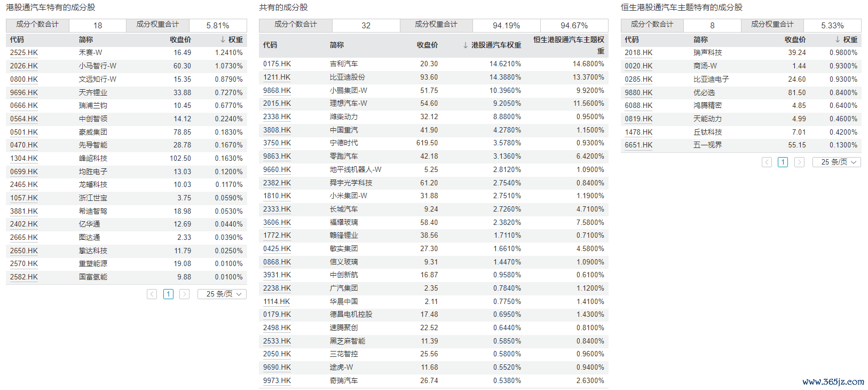Open stock code 2582.HK
This screenshot has width=868, height=390.
pos(24,277)
